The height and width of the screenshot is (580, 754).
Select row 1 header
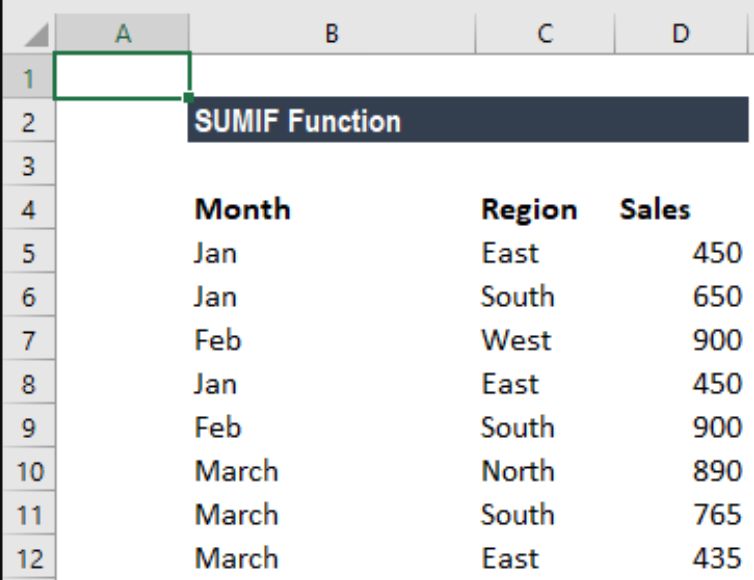coord(28,78)
